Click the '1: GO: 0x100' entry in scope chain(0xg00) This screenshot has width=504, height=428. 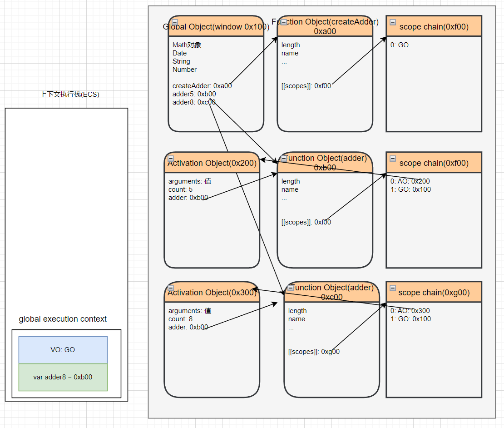[x=410, y=319]
